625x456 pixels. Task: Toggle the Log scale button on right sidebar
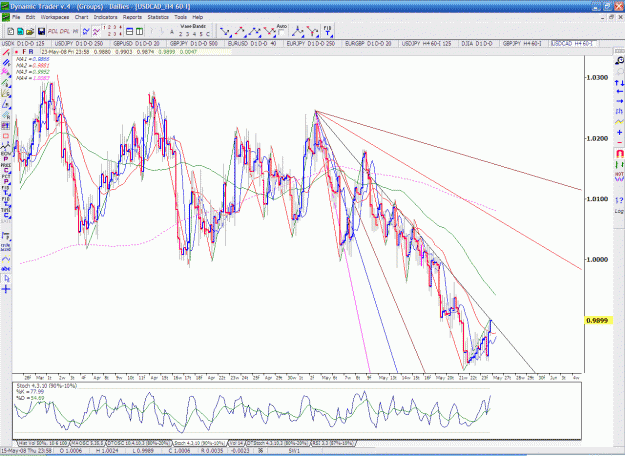(619, 211)
